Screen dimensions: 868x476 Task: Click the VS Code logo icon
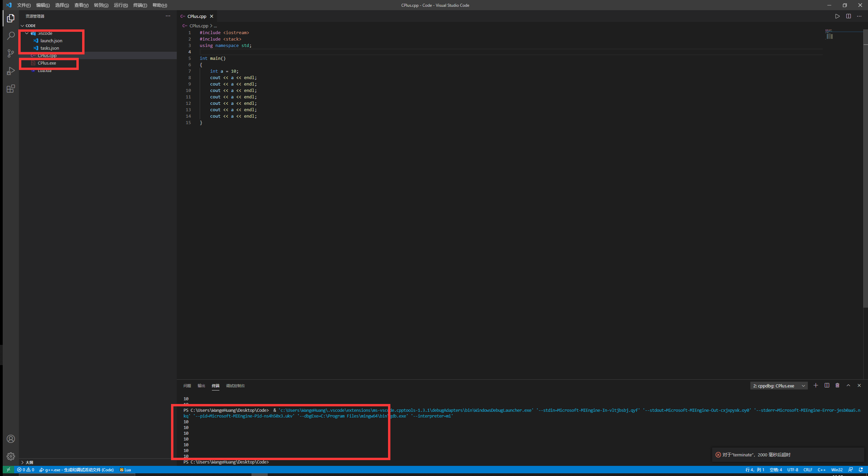pyautogui.click(x=9, y=5)
